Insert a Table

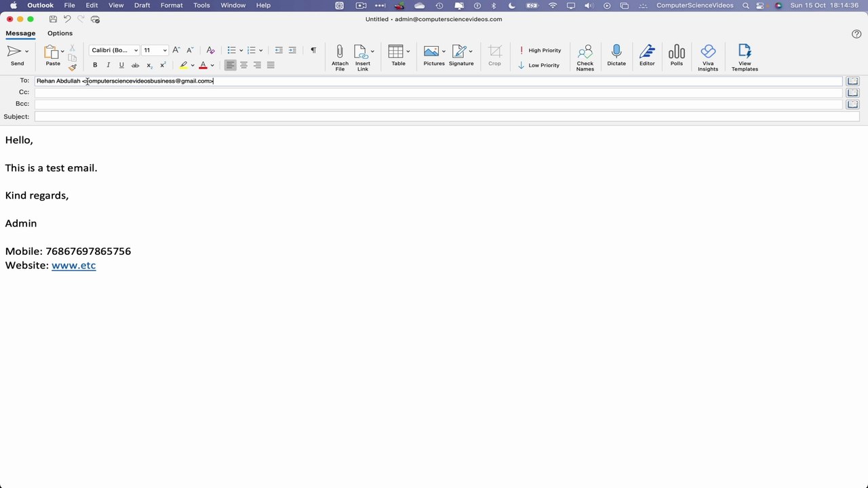pos(398,56)
